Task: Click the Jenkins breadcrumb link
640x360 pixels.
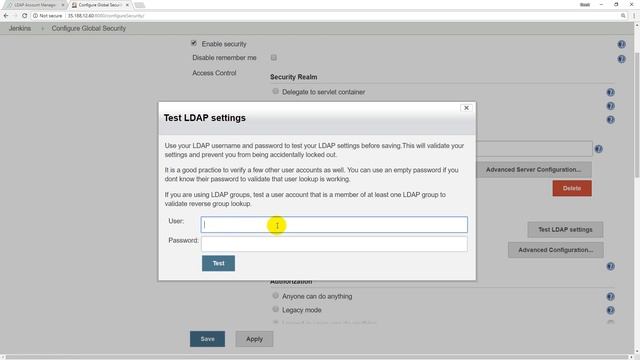Action: click(x=20, y=28)
